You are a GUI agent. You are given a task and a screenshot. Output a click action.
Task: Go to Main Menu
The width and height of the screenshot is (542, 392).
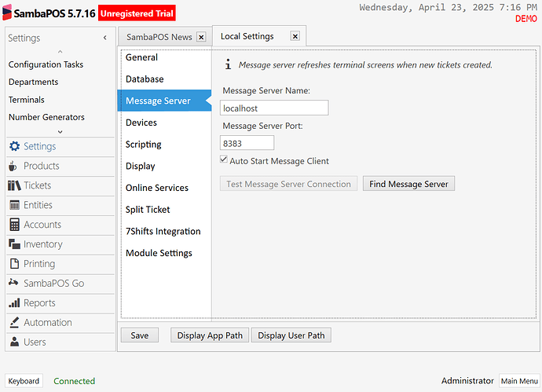click(x=519, y=381)
